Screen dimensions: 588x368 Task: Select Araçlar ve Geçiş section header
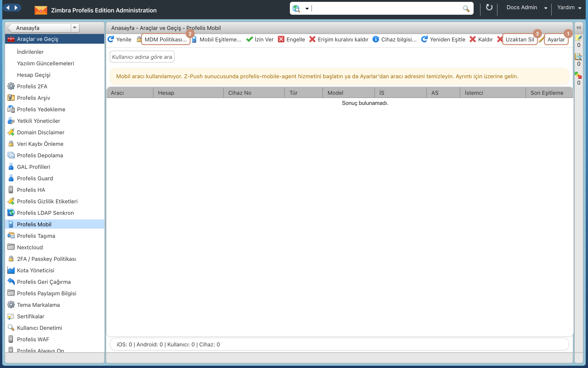[55, 39]
